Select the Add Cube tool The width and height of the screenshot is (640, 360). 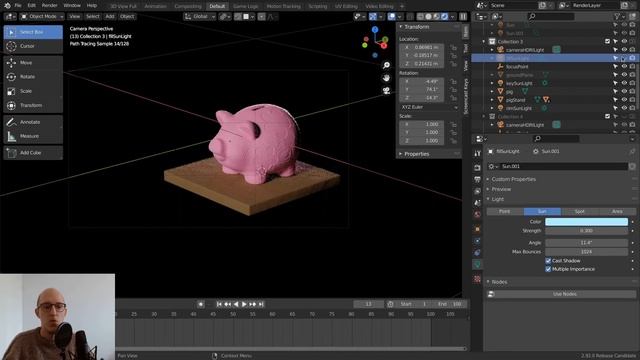(33, 153)
